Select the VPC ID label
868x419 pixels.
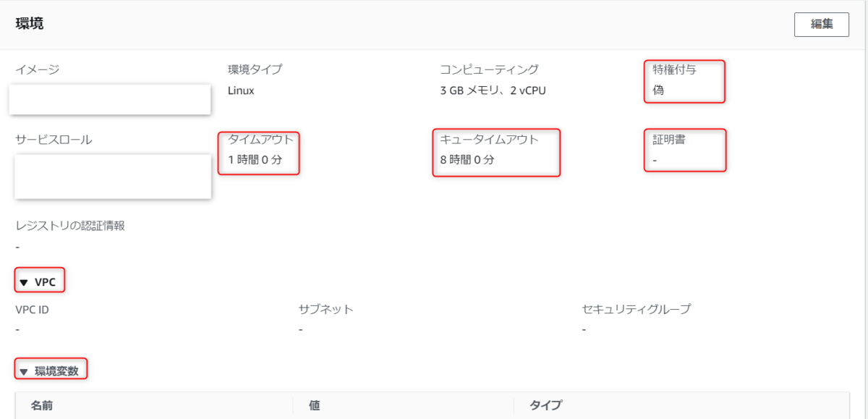click(x=33, y=309)
